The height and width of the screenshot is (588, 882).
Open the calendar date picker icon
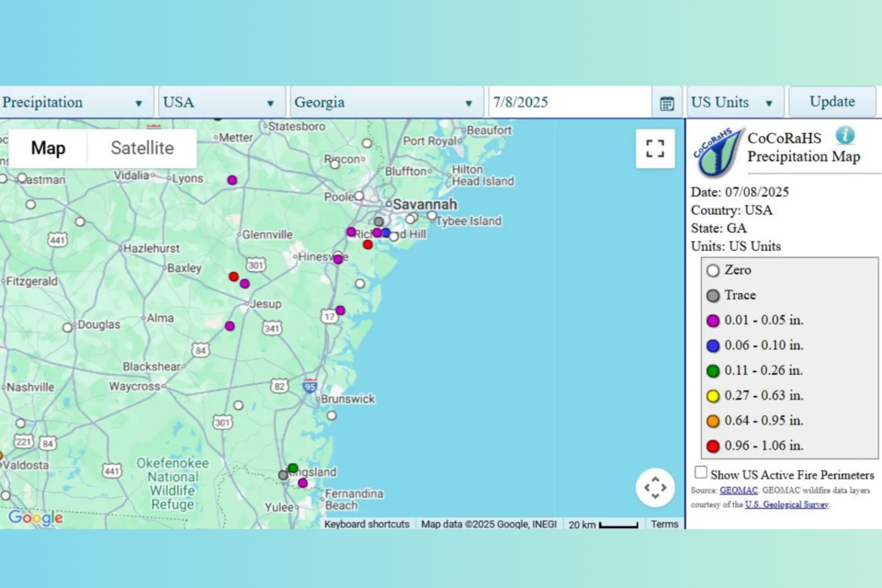point(667,103)
